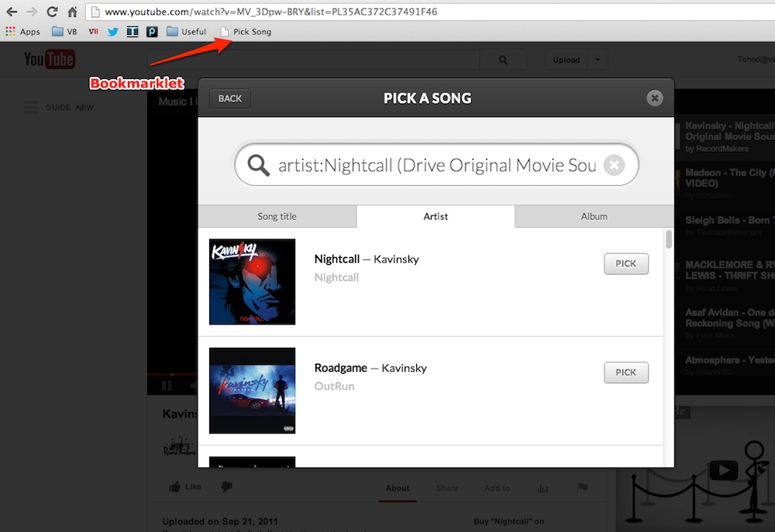
Task: Open the video statistics bar-chart icon
Action: coord(542,489)
